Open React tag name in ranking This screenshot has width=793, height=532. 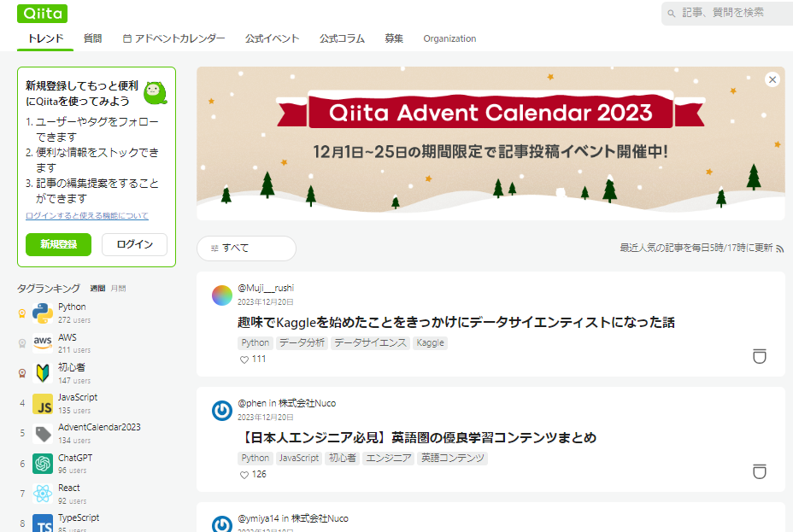[x=68, y=488]
